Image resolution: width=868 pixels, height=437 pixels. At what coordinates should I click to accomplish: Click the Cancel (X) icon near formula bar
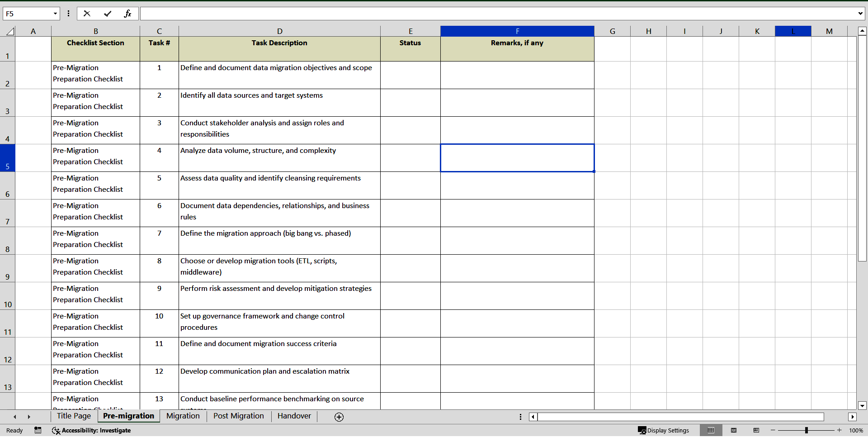click(87, 14)
